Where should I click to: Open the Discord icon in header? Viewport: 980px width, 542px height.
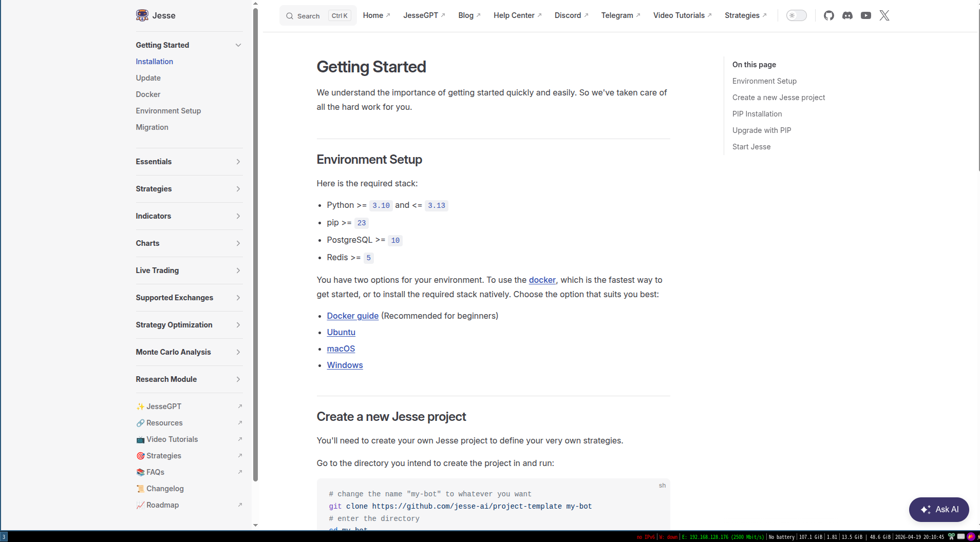point(847,15)
